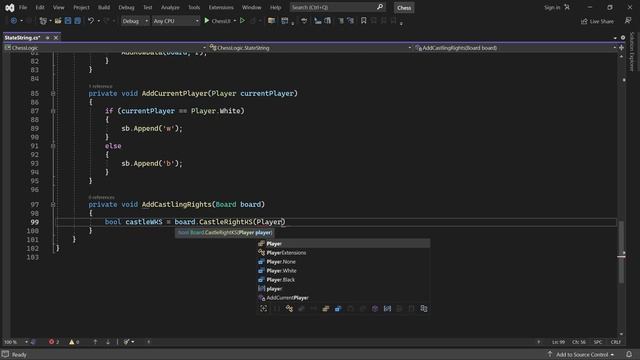Toggle the locals and parameters filter icon
This screenshot has width=640, height=360.
click(387, 309)
